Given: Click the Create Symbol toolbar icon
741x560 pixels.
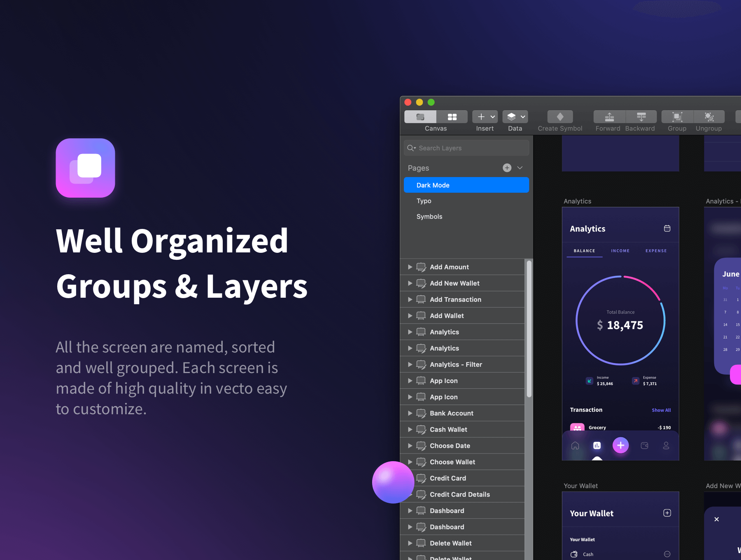Looking at the screenshot, I should coord(560,117).
